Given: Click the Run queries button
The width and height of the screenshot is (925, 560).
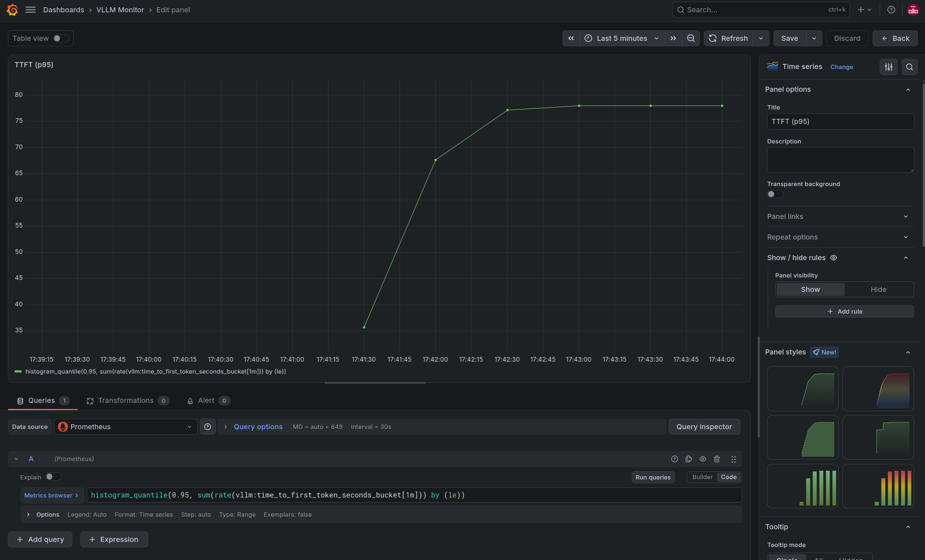Looking at the screenshot, I should point(653,477).
